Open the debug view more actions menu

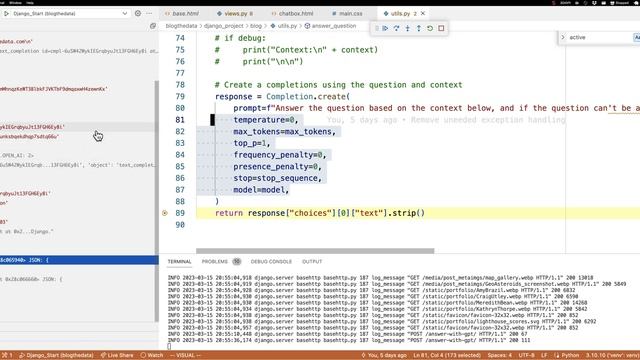[x=149, y=13]
